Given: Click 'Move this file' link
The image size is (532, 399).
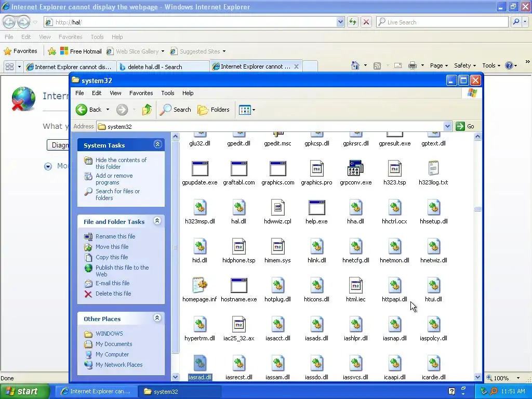Looking at the screenshot, I should (112, 247).
